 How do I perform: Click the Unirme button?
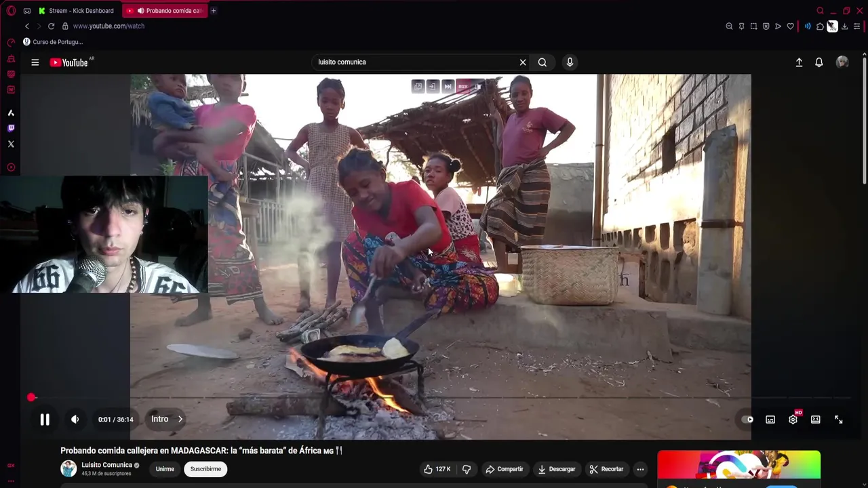[x=165, y=469]
